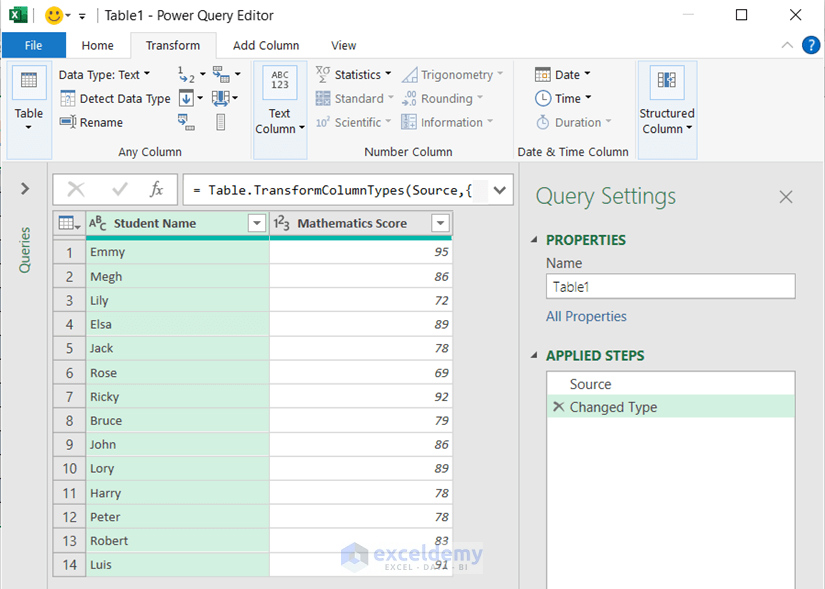Click the query Name field containing Table1
This screenshot has width=825, height=589.
pyautogui.click(x=670, y=286)
